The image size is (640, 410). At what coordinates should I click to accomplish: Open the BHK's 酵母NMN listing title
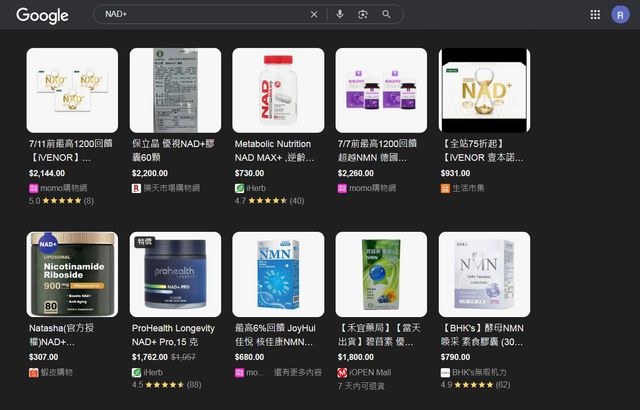482,335
